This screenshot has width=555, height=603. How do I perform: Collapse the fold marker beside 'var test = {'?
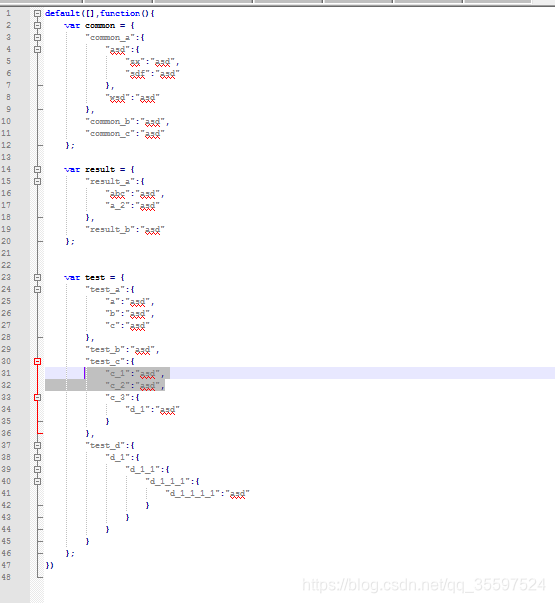[37, 277]
